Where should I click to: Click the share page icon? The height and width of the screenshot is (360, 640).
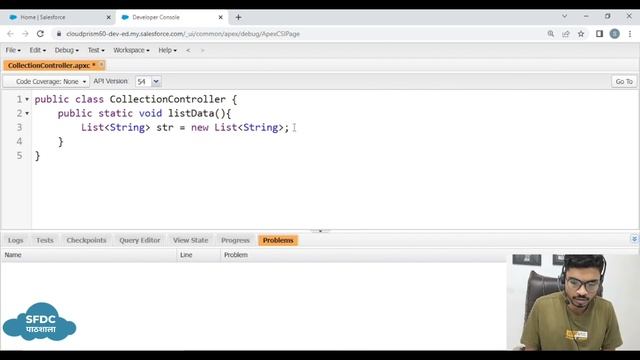(x=566, y=34)
